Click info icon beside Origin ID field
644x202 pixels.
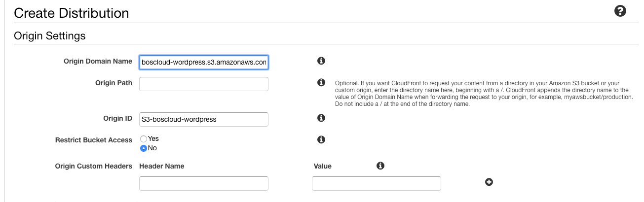321,118
